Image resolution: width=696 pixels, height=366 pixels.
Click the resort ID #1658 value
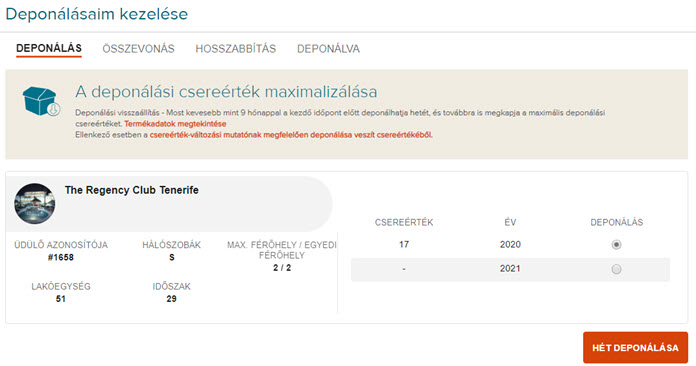61,257
